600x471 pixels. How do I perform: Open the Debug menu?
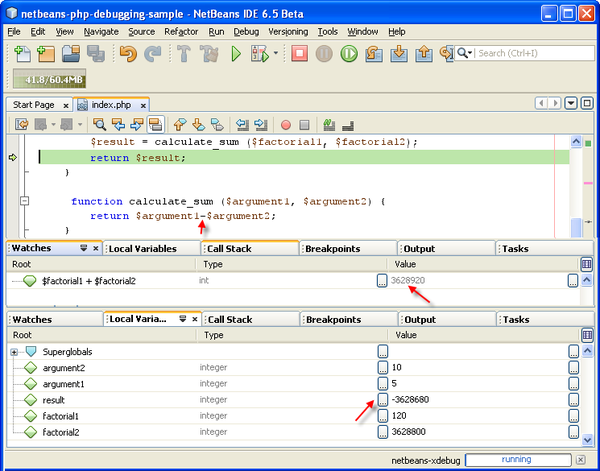click(x=245, y=32)
